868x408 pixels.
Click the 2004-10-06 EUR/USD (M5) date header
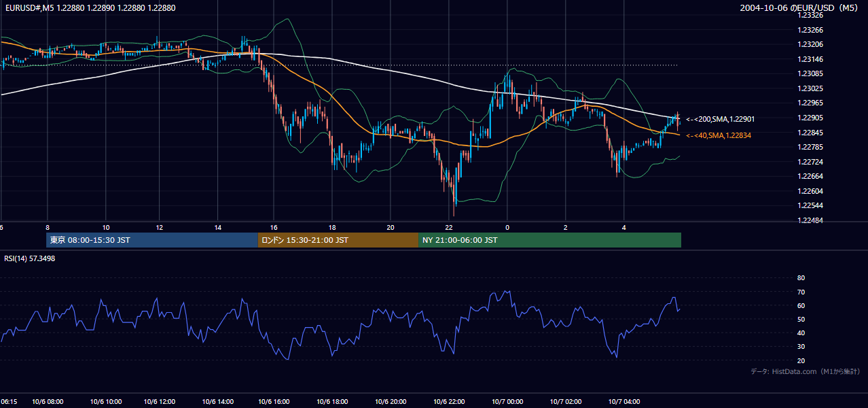pos(799,8)
